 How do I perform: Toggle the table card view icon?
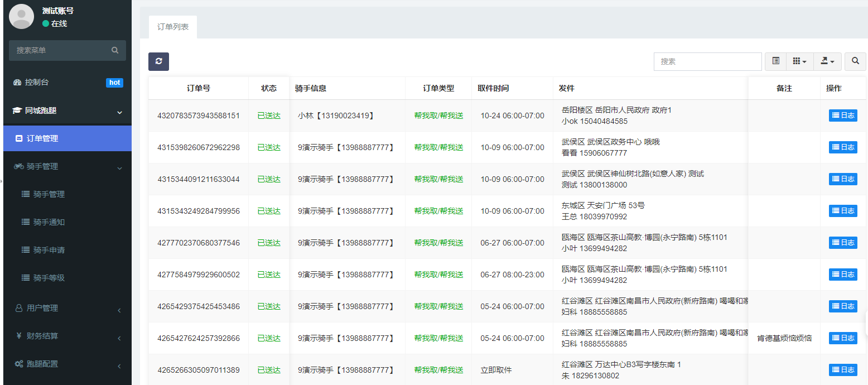coord(775,61)
